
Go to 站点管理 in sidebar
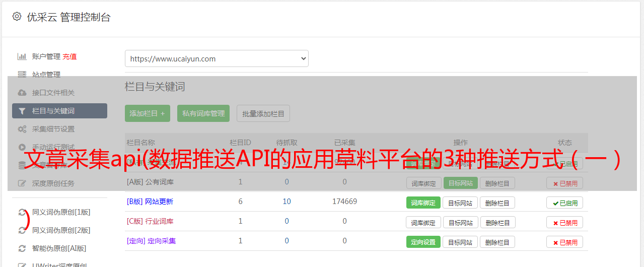point(46,75)
